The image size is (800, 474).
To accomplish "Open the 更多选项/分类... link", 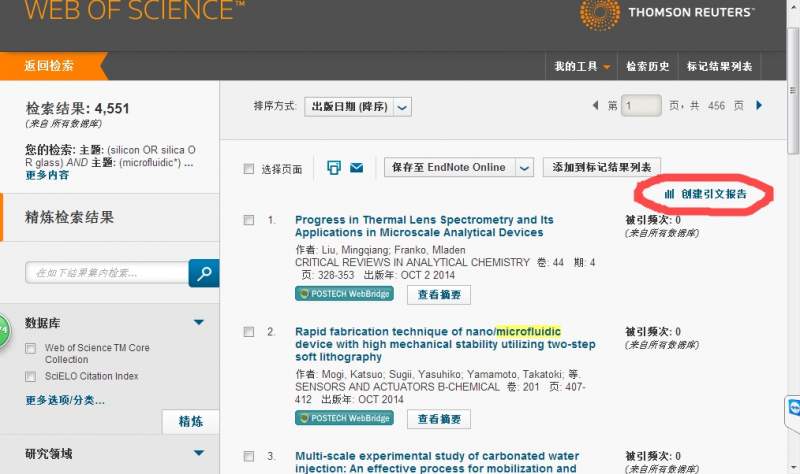I will pyautogui.click(x=65, y=401).
